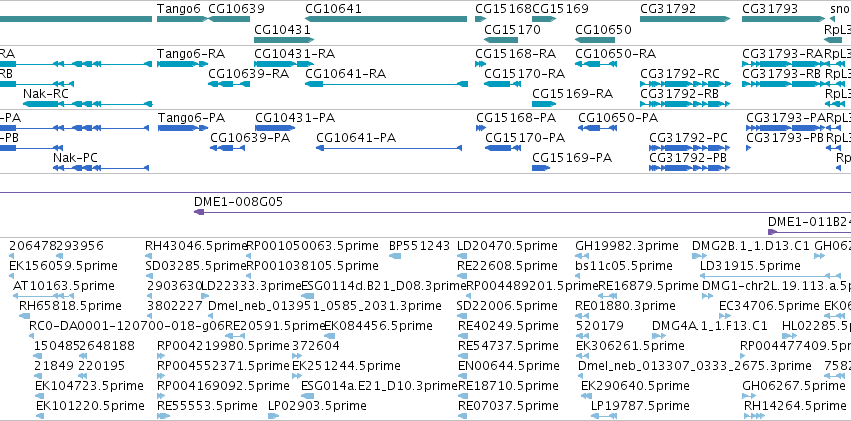Select the CG10431 gene bar
The width and height of the screenshot is (851, 421).
283,40
